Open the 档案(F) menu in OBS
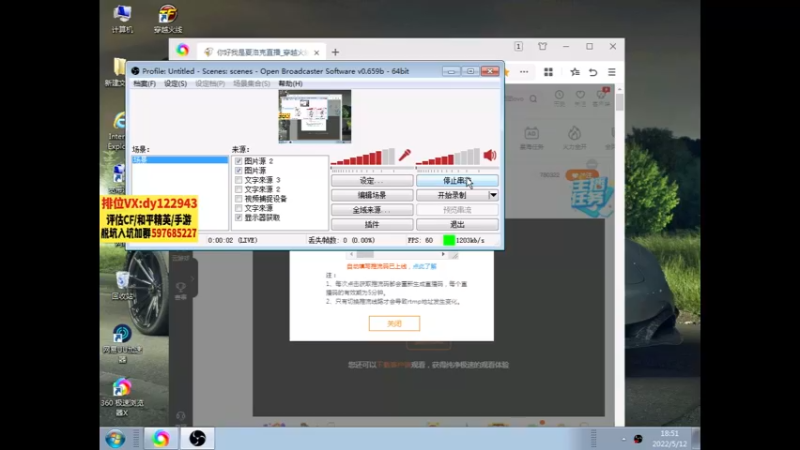Image resolution: width=800 pixels, height=450 pixels. [x=144, y=84]
